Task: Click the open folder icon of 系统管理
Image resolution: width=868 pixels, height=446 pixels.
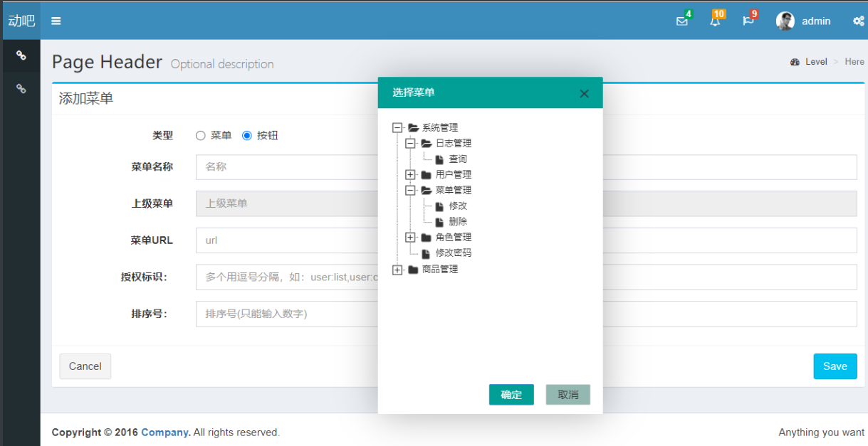Action: coord(413,128)
